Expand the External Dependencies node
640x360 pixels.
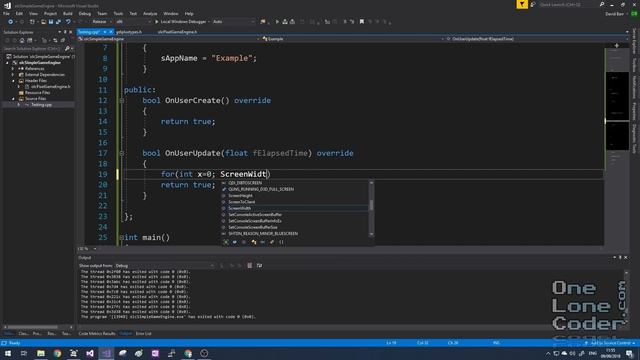click(13, 75)
